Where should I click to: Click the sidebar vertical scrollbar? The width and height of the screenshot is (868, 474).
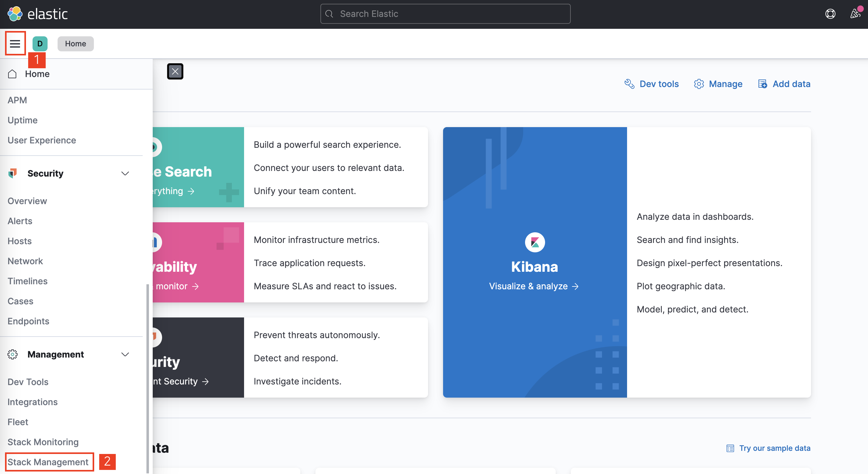148,378
